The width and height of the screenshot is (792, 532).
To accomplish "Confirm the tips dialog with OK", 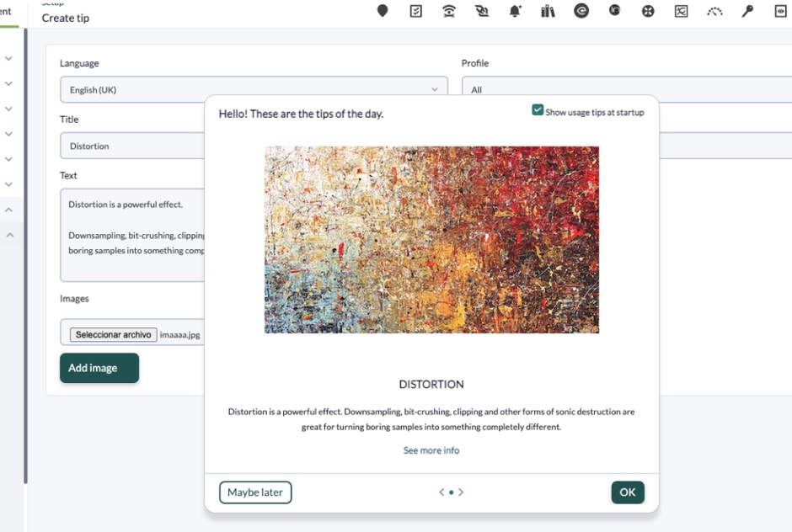I will click(x=628, y=492).
